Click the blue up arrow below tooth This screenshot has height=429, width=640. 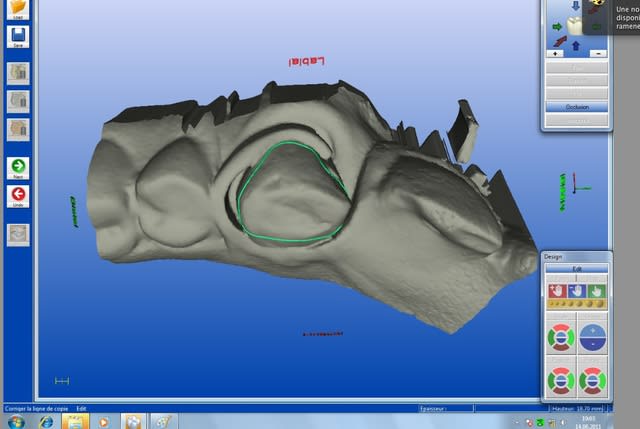click(576, 43)
